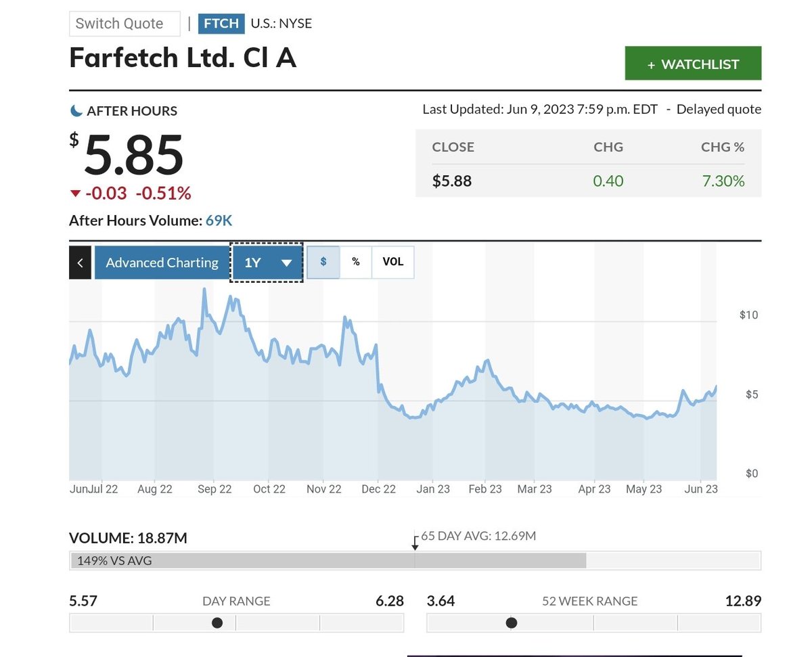Click the Feb 23 chart axis label
This screenshot has width=812, height=657.
485,489
